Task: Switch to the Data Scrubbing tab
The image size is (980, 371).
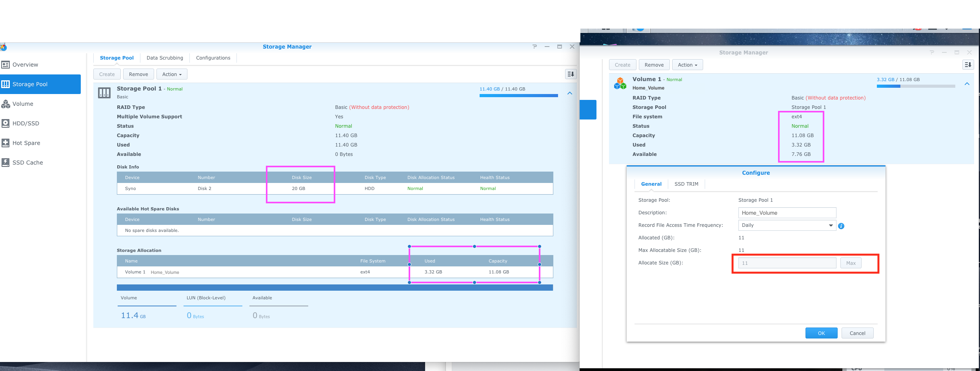Action: (x=165, y=58)
